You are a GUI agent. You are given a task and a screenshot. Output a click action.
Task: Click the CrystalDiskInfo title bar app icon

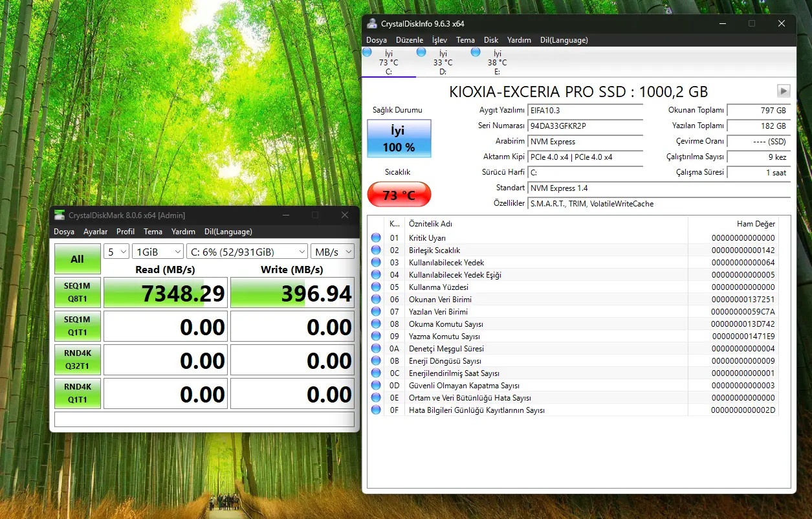(x=372, y=23)
